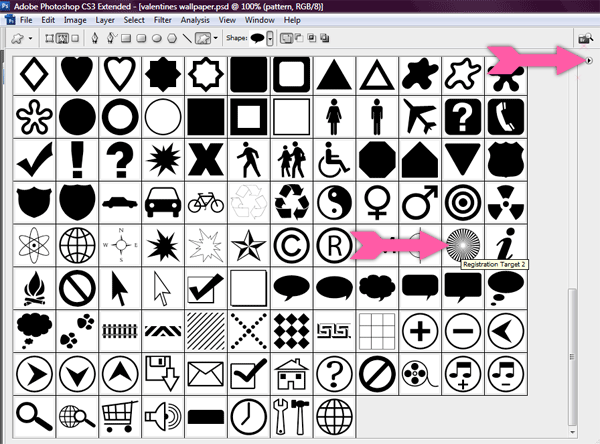
Task: Choose the copyright symbol shape
Action: coord(291,245)
